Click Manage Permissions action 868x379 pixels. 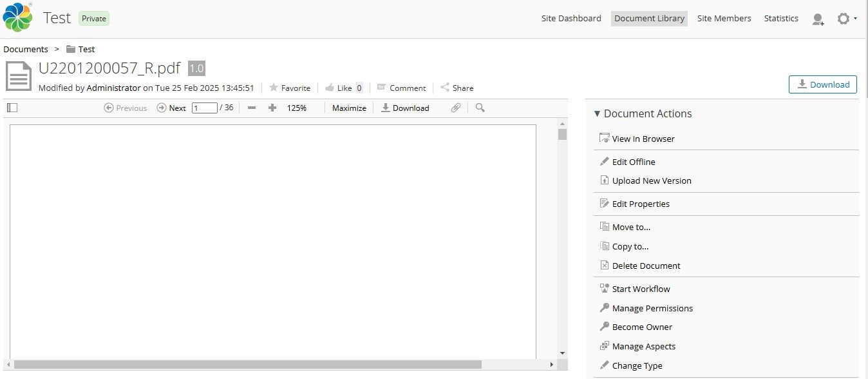(x=646, y=308)
